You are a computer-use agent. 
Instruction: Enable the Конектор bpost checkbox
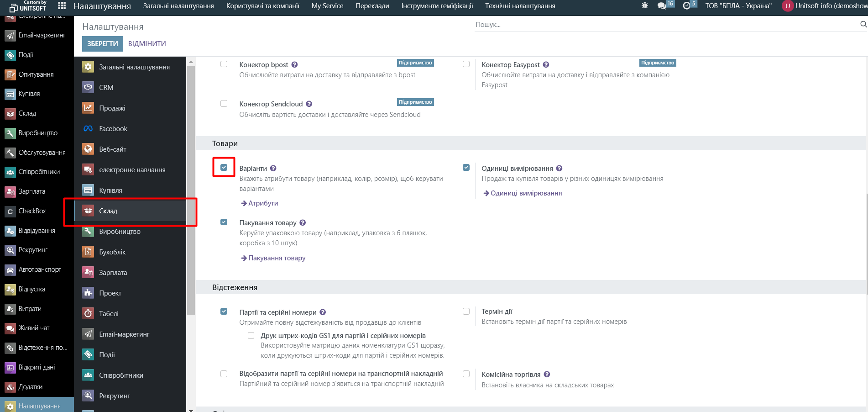(224, 64)
